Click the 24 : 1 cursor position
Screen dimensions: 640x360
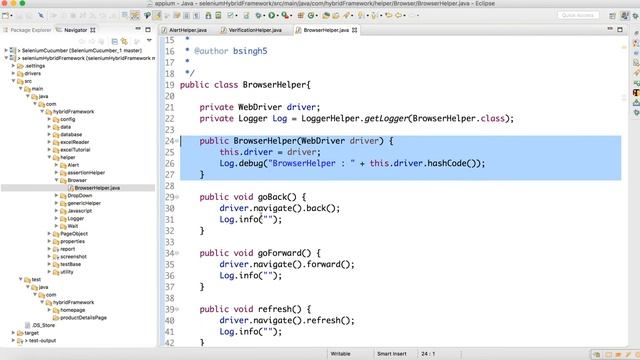pos(428,354)
